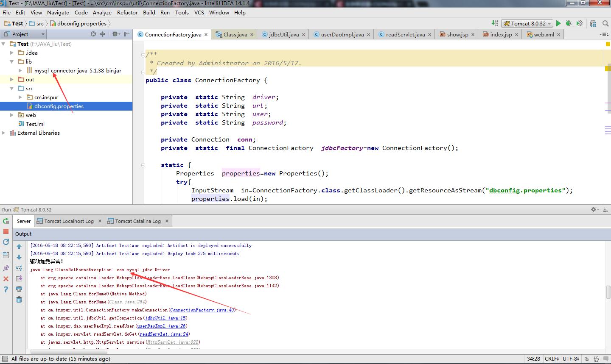Click the Class.java:264 stack trace link
Screen dimensions: 611x364
[127, 302]
